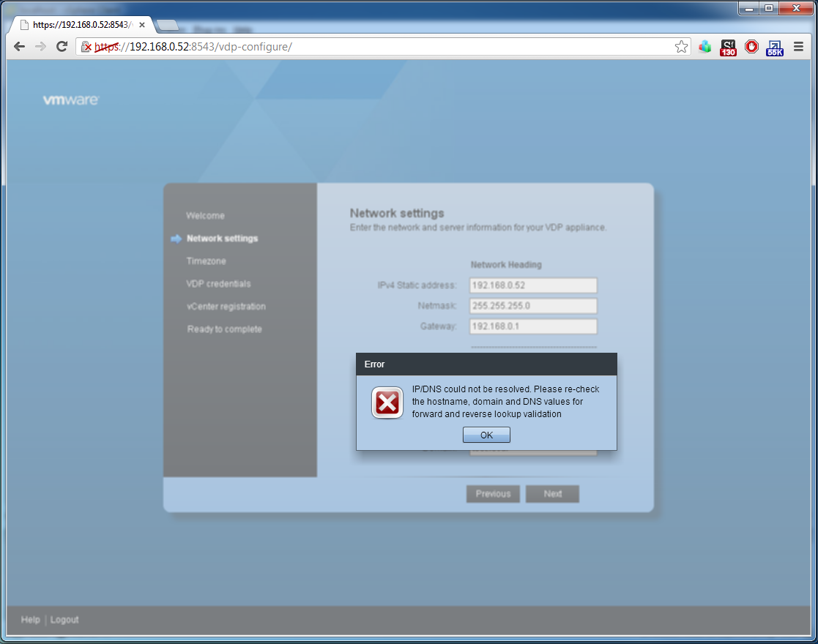Click the Previous button
Viewport: 818px width, 644px height.
[493, 494]
